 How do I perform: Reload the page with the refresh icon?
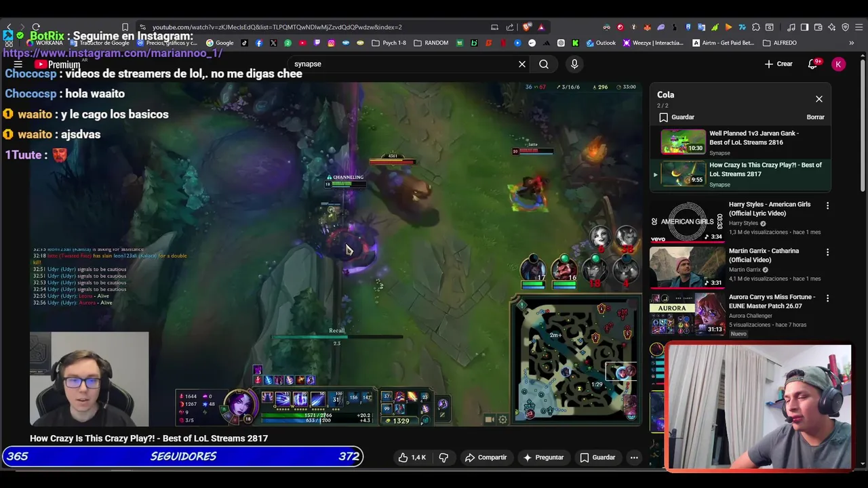(36, 27)
